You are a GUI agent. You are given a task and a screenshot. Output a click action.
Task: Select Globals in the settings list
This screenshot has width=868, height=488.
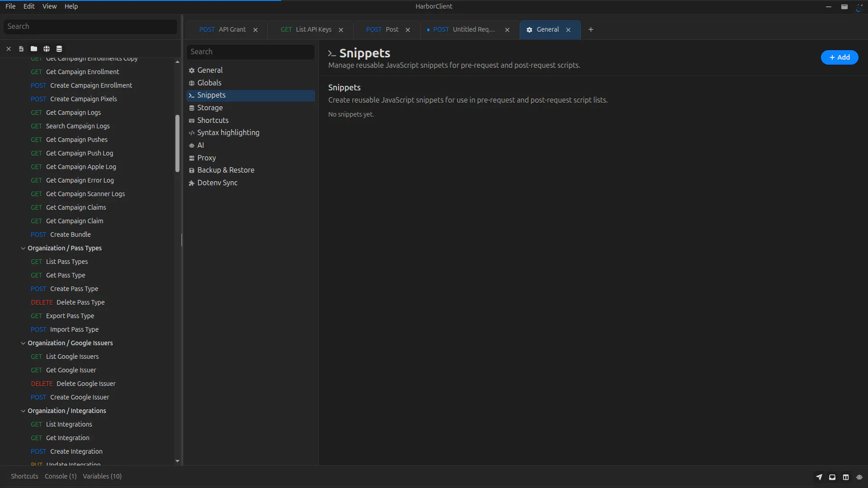click(x=250, y=83)
